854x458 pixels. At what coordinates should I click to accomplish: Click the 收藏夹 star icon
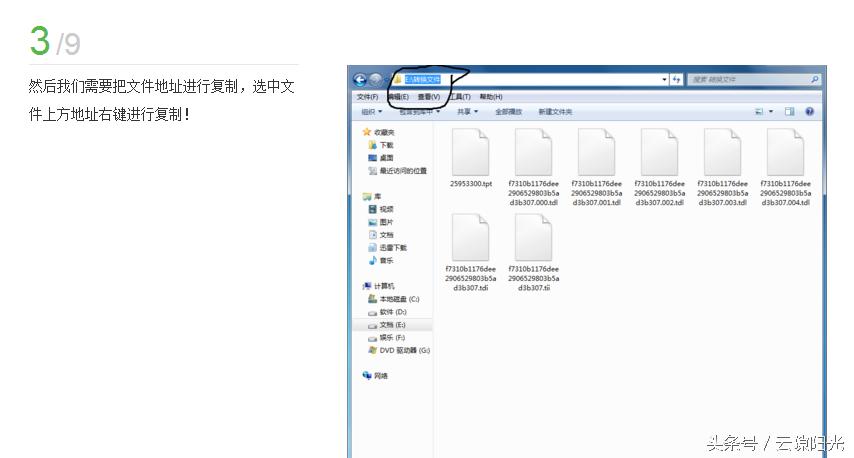367,132
